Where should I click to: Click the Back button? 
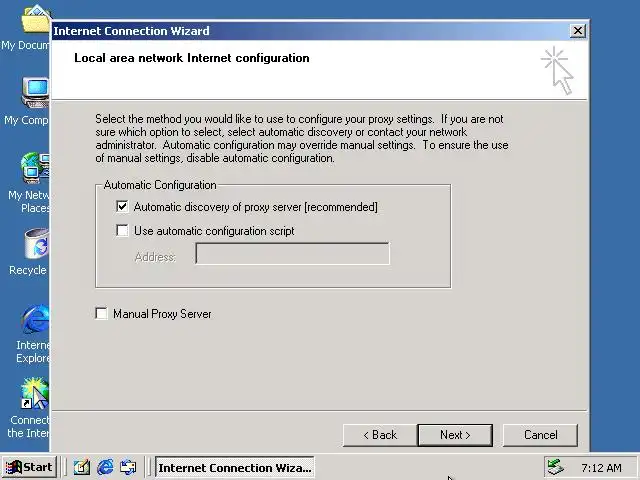[380, 435]
